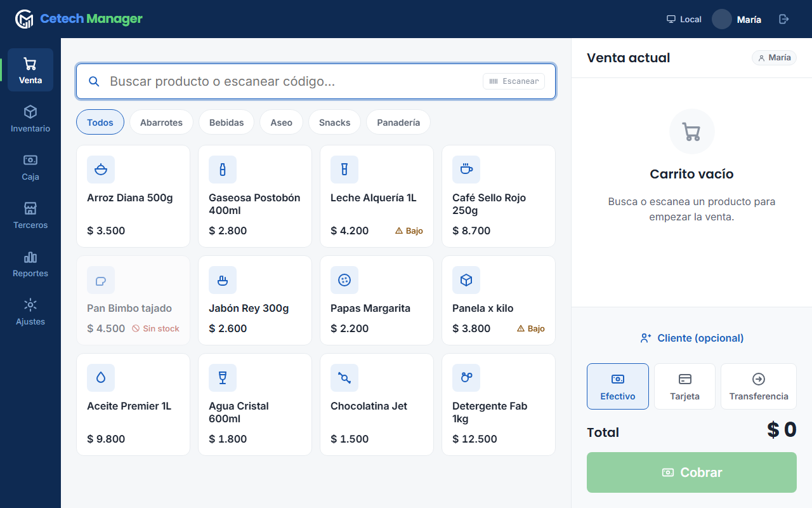Filter products by Panadería
This screenshot has height=508, width=812.
398,123
